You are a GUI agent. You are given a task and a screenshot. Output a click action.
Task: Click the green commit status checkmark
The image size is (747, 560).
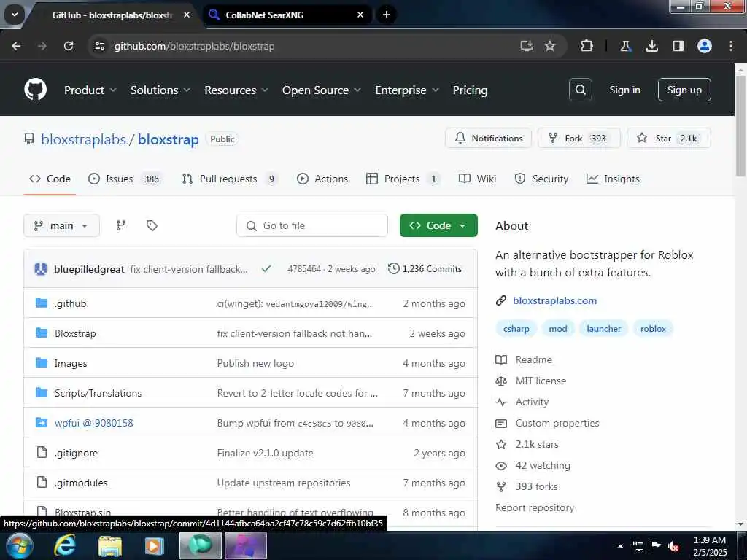coord(266,268)
